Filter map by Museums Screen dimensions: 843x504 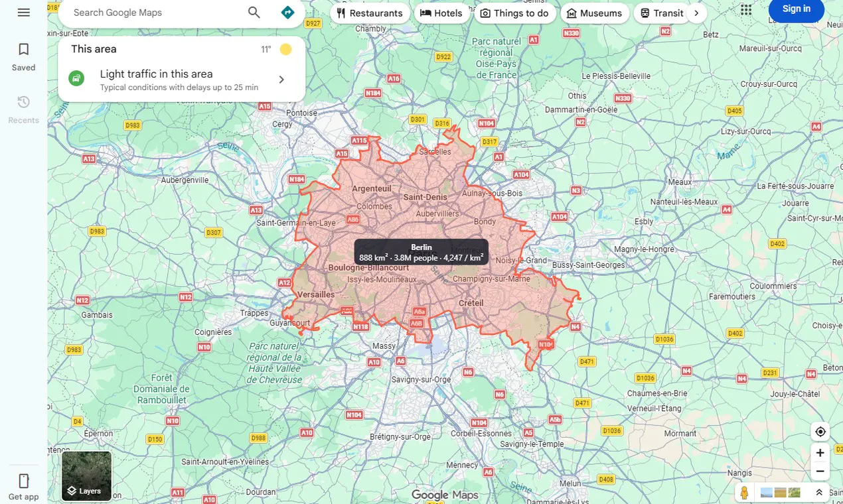[594, 13]
